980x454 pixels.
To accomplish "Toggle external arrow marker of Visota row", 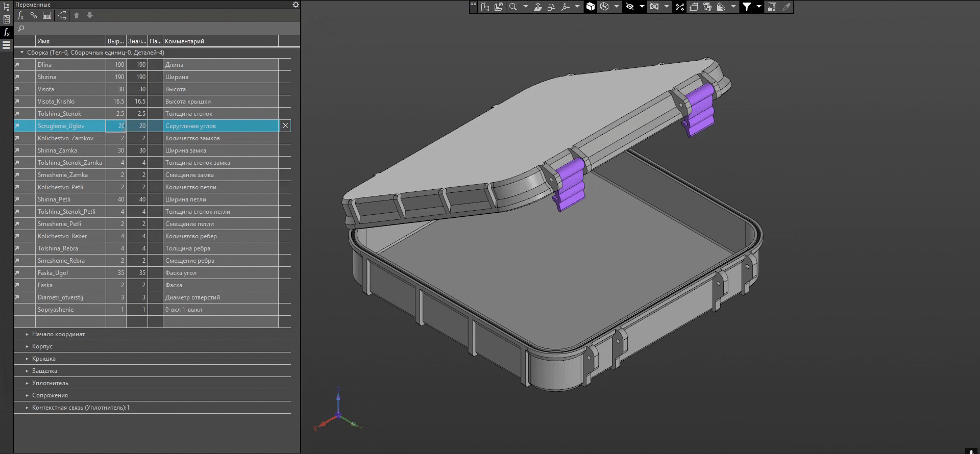I will 17,89.
